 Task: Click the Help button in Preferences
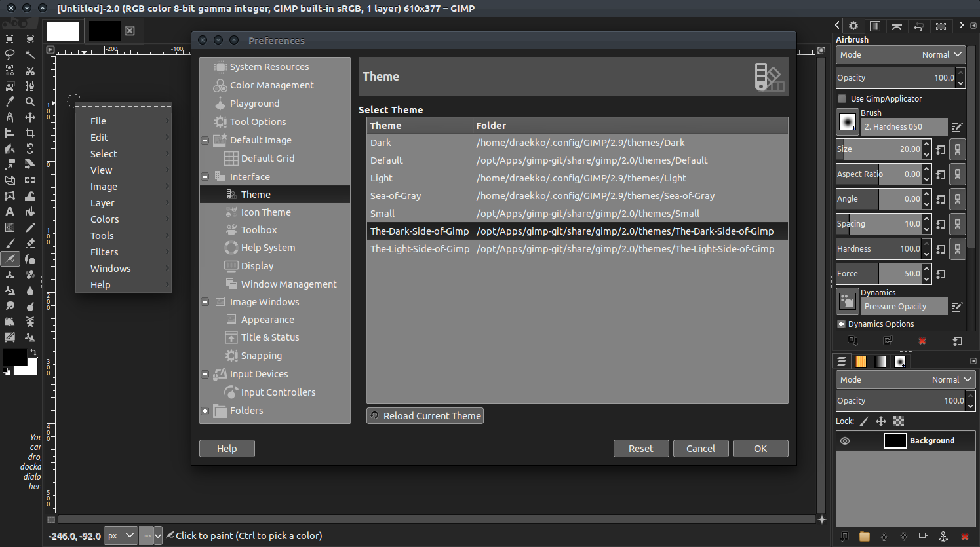pyautogui.click(x=227, y=449)
